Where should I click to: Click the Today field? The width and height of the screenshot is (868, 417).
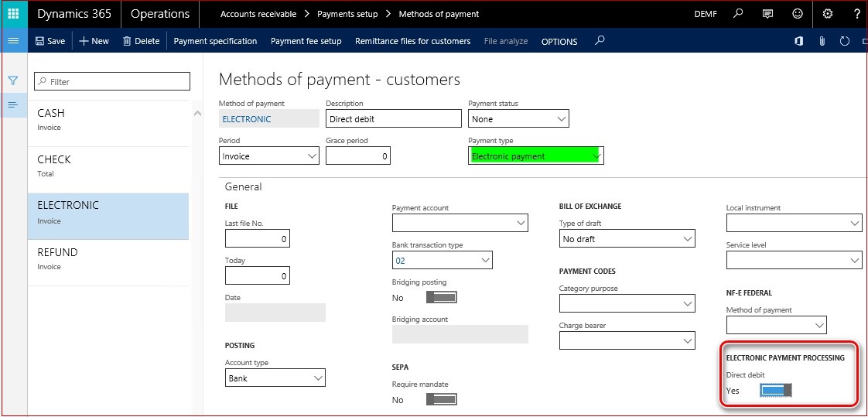click(x=258, y=275)
